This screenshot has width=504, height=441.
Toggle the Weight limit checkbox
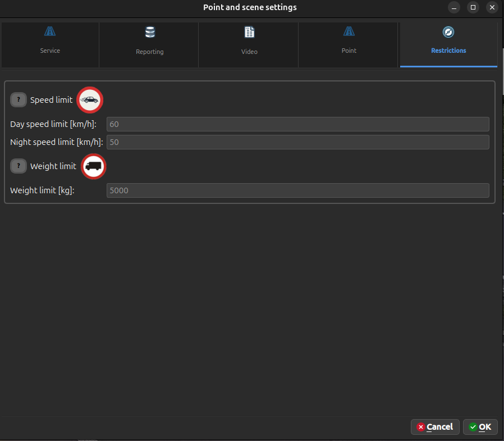(19, 166)
